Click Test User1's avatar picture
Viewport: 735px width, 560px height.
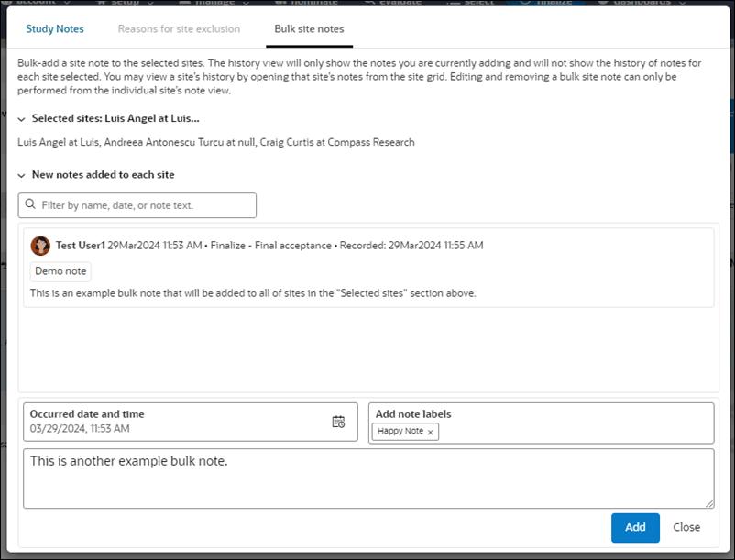pyautogui.click(x=40, y=246)
